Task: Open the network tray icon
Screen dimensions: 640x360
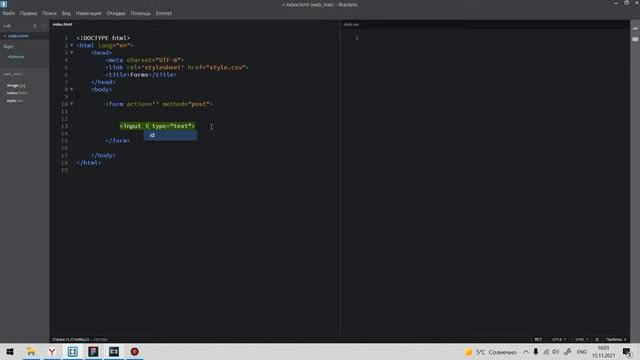Action: point(546,352)
